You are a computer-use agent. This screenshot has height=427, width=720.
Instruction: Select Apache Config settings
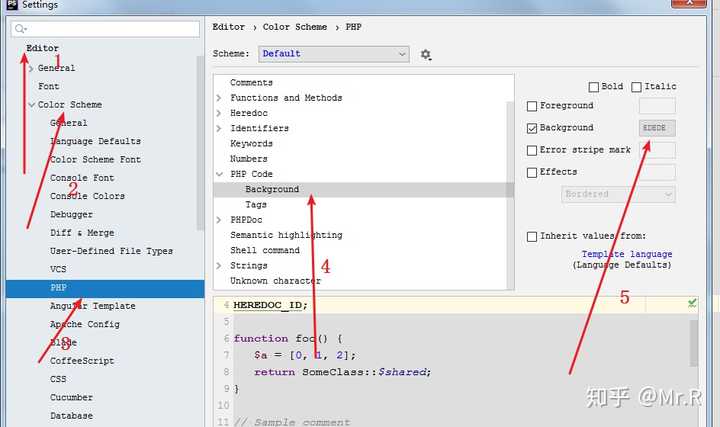coord(84,324)
